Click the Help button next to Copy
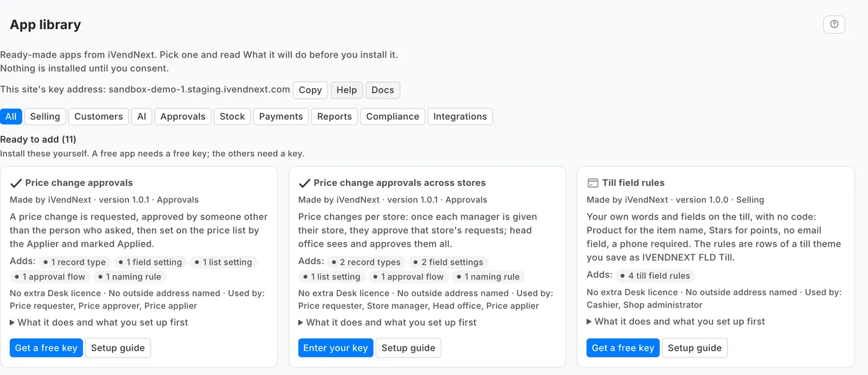The width and height of the screenshot is (868, 375). [347, 90]
